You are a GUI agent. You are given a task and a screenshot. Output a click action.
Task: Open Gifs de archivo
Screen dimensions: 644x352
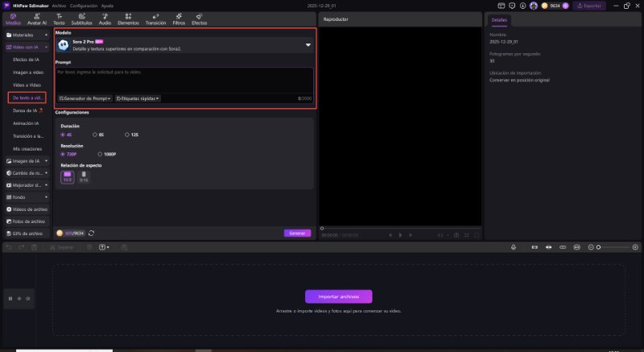[27, 234]
